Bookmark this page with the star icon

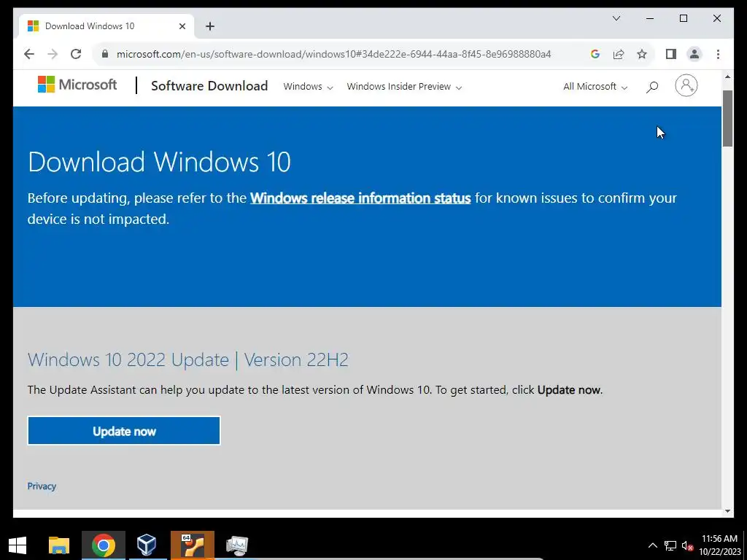[x=642, y=54]
